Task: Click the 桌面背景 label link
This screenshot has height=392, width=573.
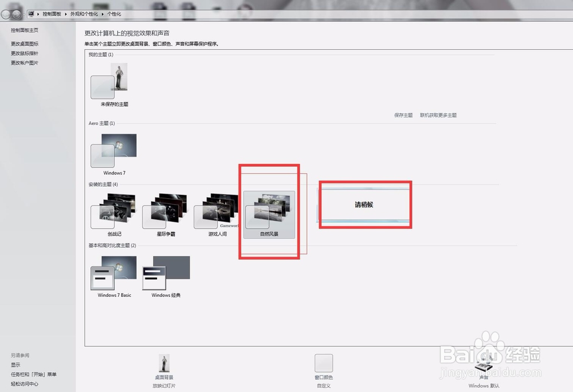Action: [164, 377]
